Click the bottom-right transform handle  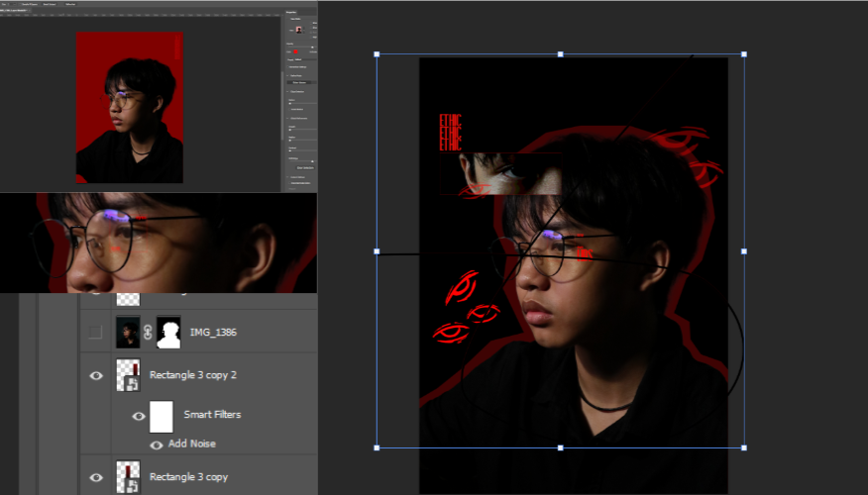click(x=744, y=447)
